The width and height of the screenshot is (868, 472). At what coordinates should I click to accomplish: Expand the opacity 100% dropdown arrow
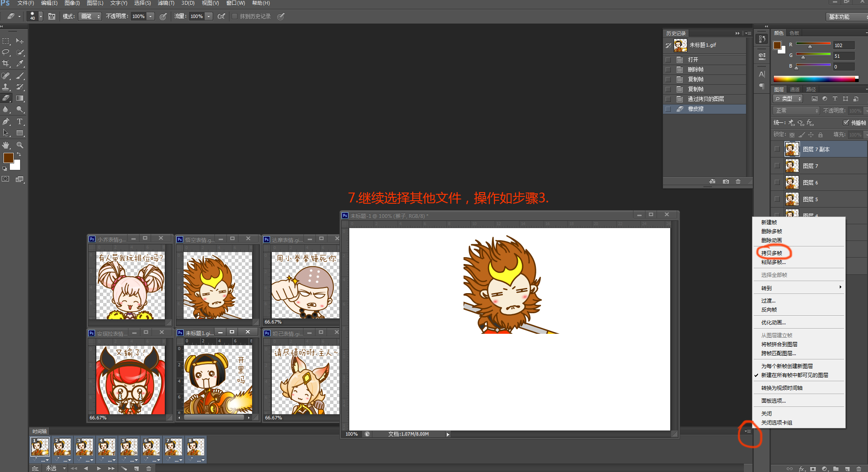coord(151,16)
